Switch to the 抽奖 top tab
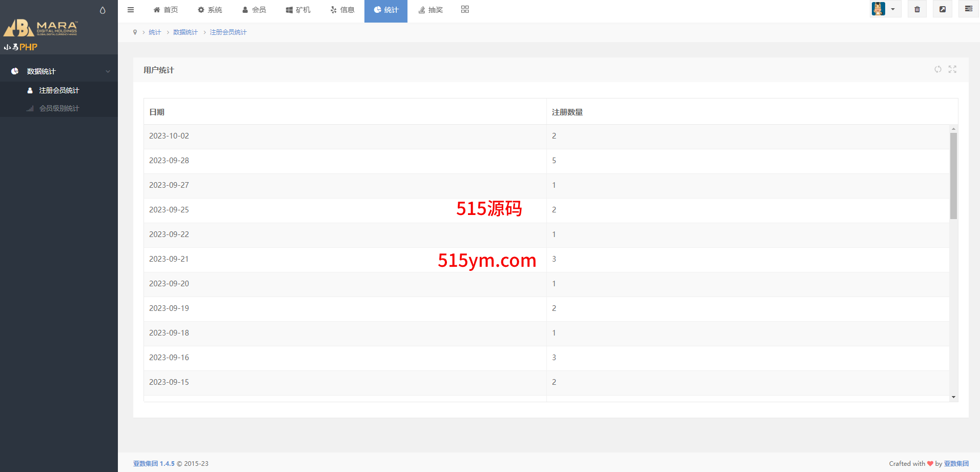The width and height of the screenshot is (980, 472). 431,10
